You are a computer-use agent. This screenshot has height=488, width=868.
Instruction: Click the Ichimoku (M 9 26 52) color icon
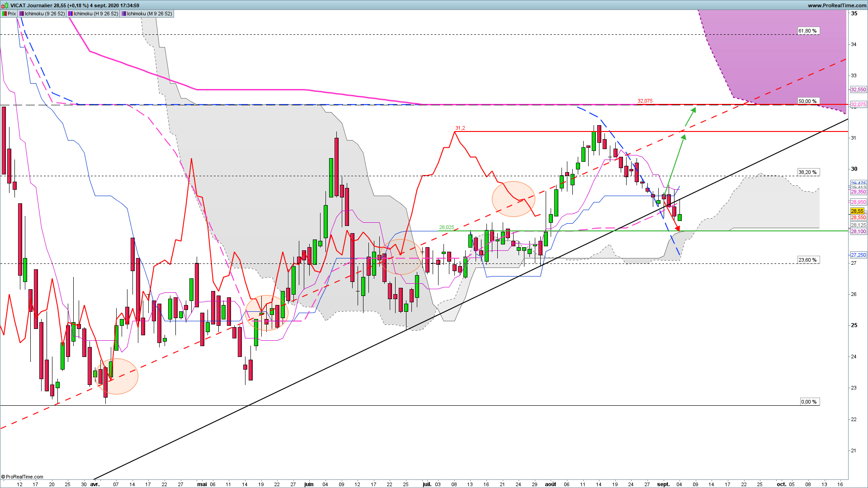124,14
